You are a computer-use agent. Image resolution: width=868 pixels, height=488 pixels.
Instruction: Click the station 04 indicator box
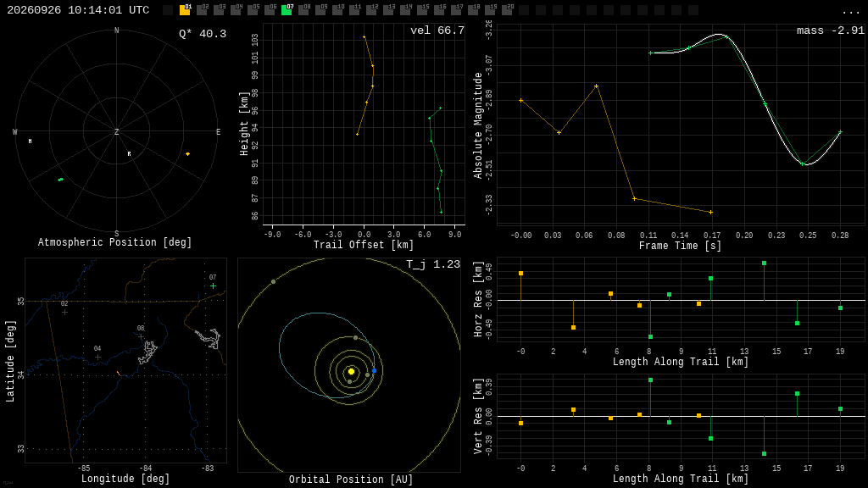236,10
